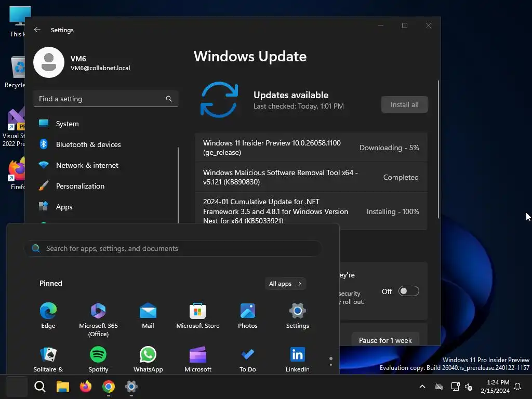Show hidden tray icons chevron

coord(422,387)
